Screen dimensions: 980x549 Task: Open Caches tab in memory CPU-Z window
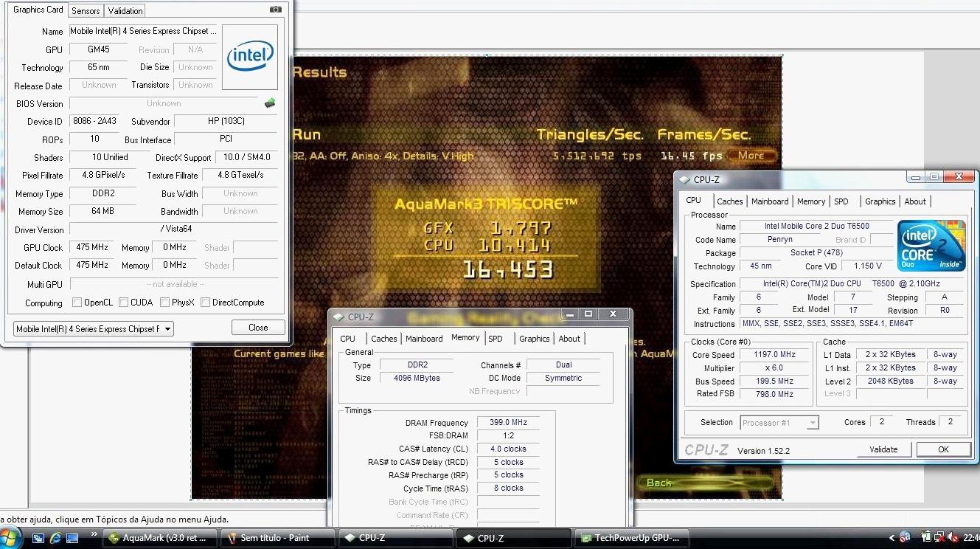pyautogui.click(x=384, y=339)
